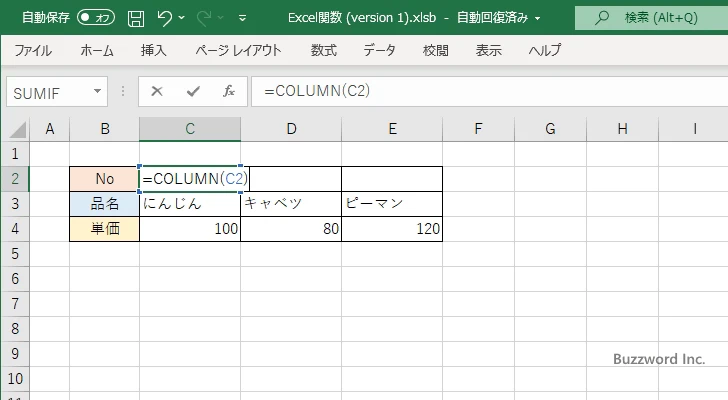
Task: Select column B header
Action: click(105, 129)
